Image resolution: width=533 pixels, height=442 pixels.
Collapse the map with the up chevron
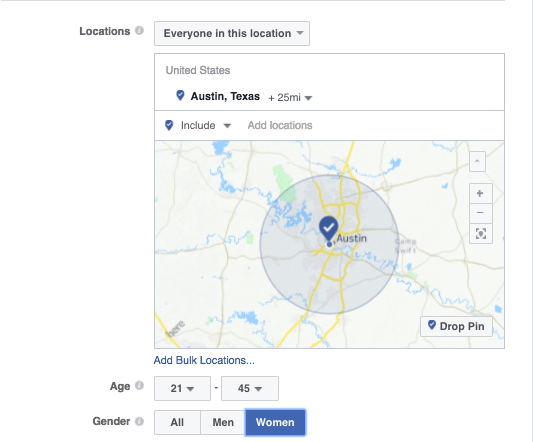(477, 162)
